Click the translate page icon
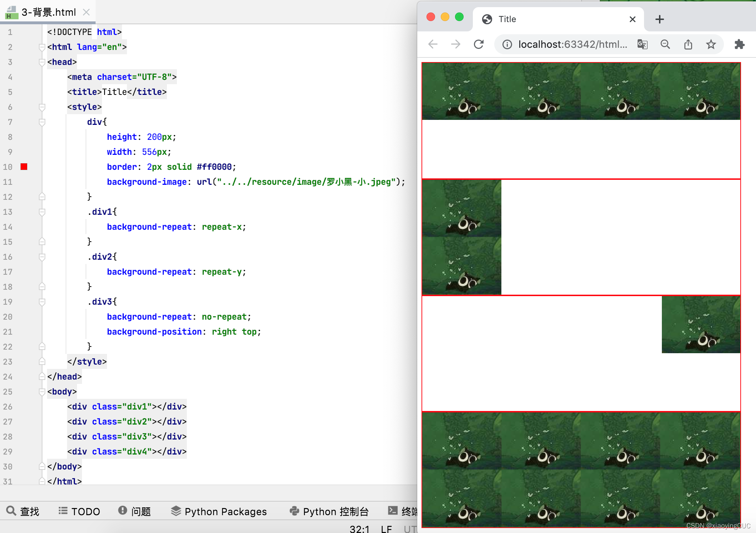This screenshot has width=756, height=533. coord(643,44)
